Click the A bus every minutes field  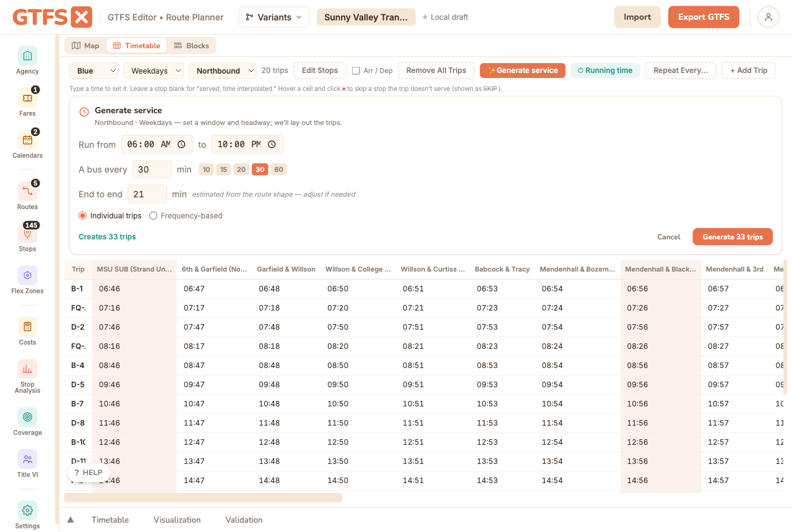(x=152, y=169)
